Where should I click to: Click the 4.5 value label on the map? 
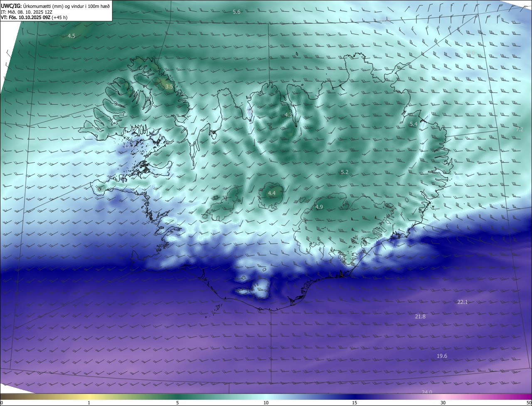pyautogui.click(x=71, y=36)
